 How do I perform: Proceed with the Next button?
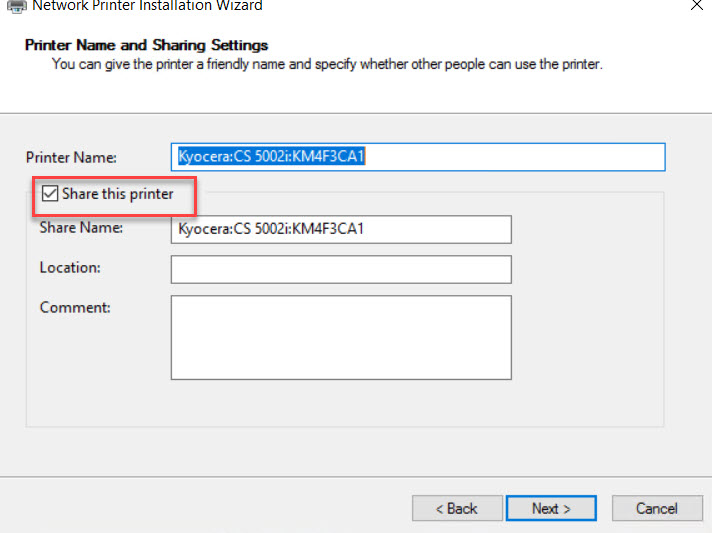[551, 508]
